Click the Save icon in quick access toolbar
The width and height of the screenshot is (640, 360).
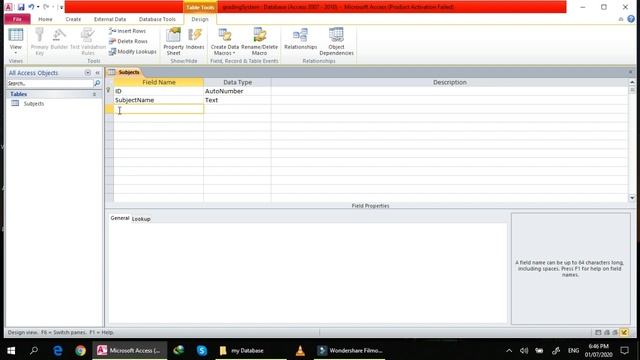point(21,7)
